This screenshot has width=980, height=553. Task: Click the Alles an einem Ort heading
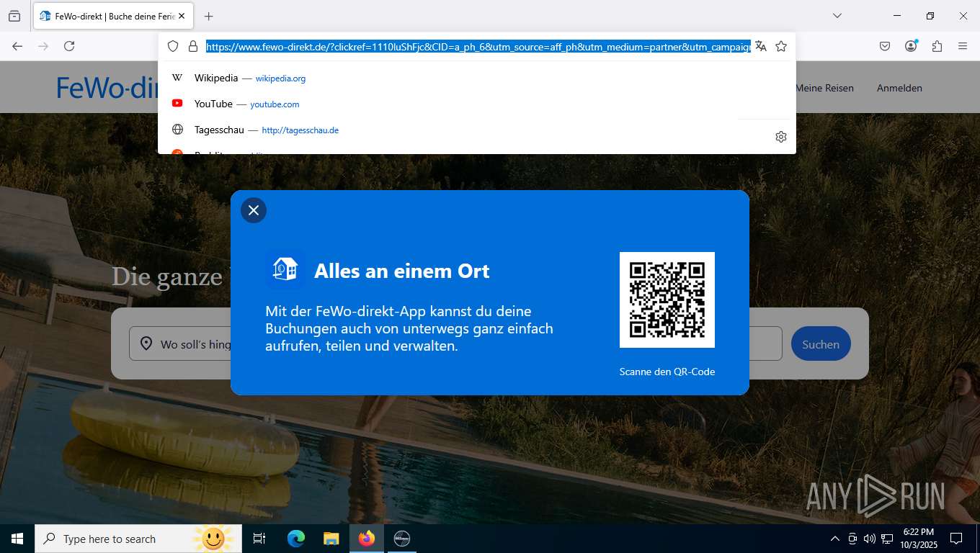402,271
